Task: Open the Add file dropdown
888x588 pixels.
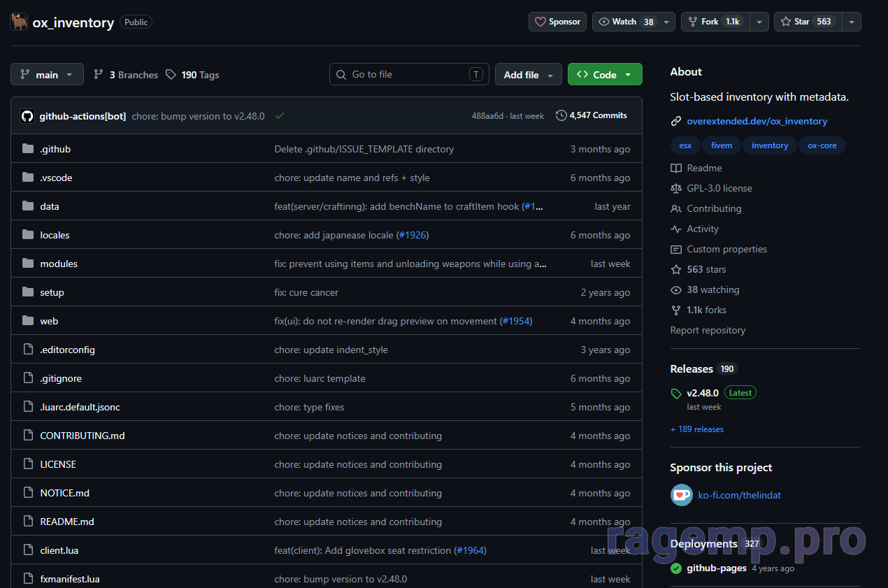Action: pos(529,75)
